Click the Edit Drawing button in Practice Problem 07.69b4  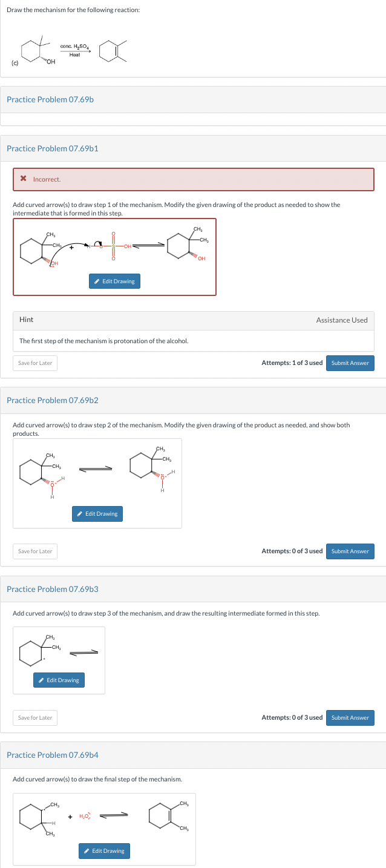click(104, 851)
